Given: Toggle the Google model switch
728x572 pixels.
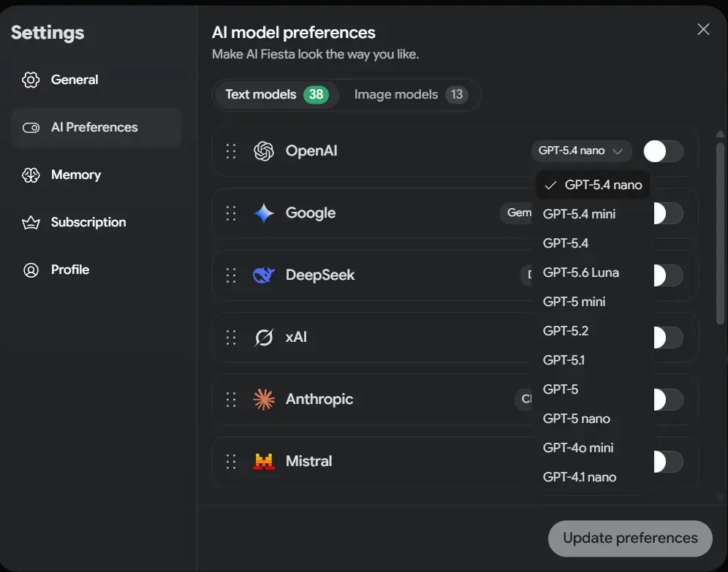Looking at the screenshot, I should [x=668, y=213].
